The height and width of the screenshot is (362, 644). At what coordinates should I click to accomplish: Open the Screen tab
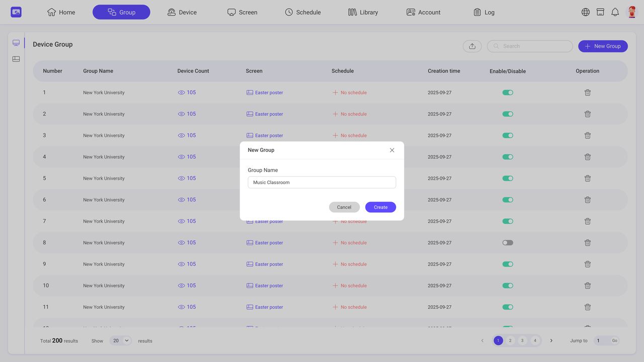(x=242, y=12)
